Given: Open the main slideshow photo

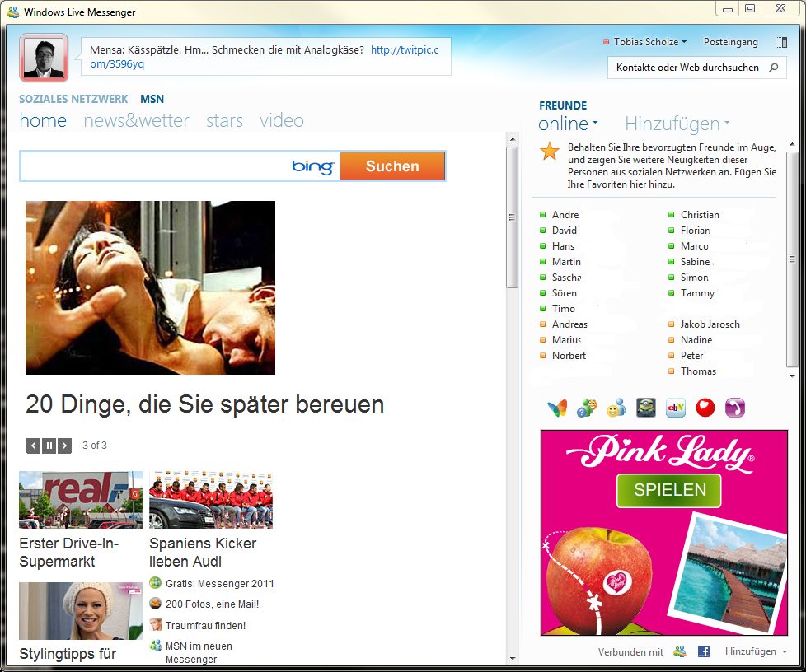Looking at the screenshot, I should tap(150, 287).
